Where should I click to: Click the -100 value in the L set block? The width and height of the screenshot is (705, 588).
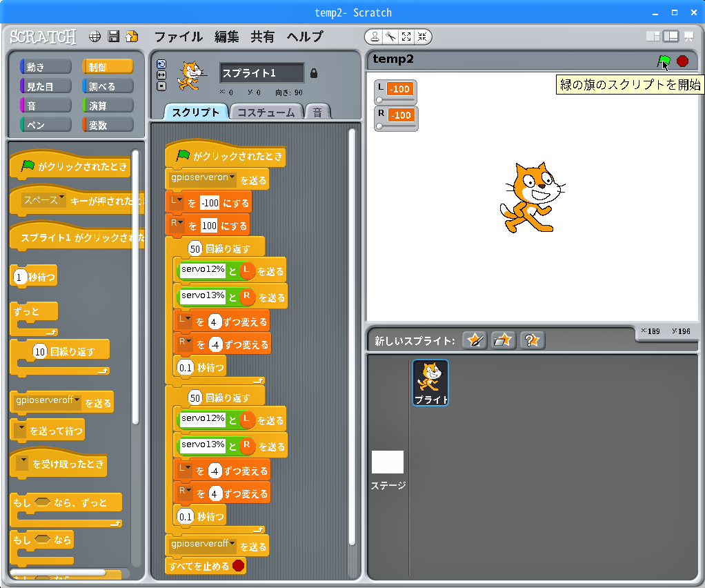210,203
